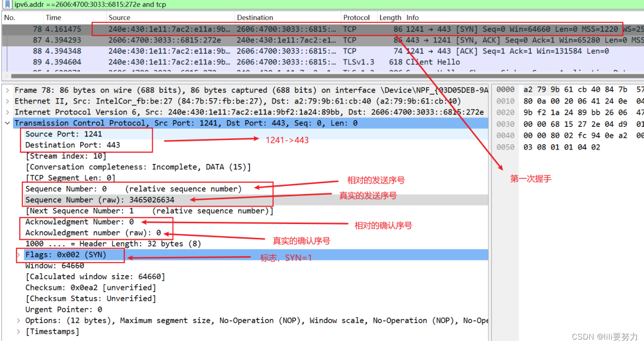Select packet 87 SYN, ACK row

point(322,40)
